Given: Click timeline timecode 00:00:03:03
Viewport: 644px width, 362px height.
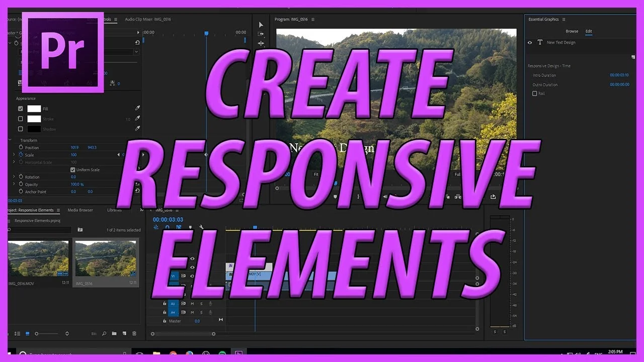Looking at the screenshot, I should point(168,220).
